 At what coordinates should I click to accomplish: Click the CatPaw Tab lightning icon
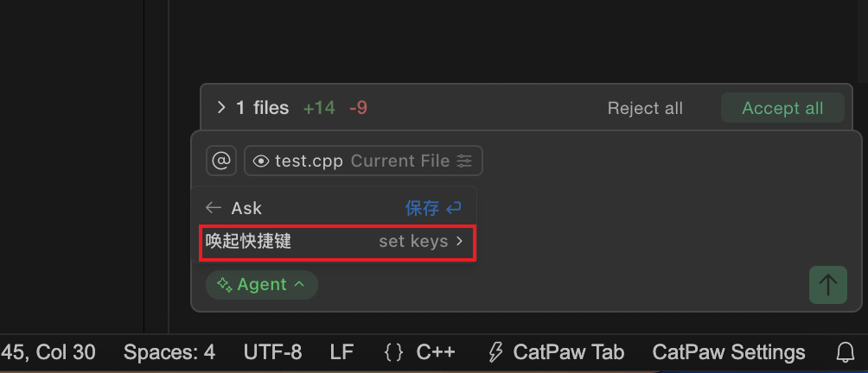(x=495, y=352)
